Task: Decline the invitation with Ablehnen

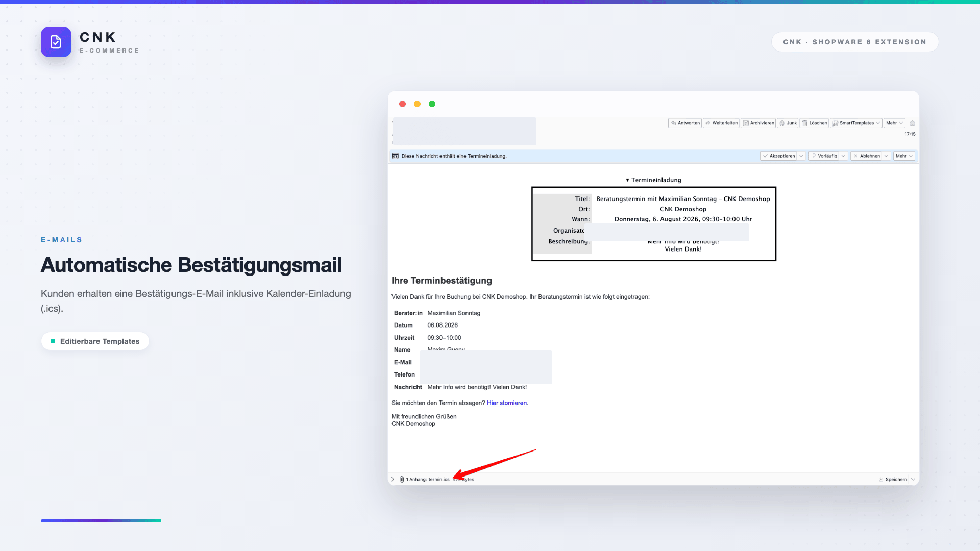Action: coord(866,156)
